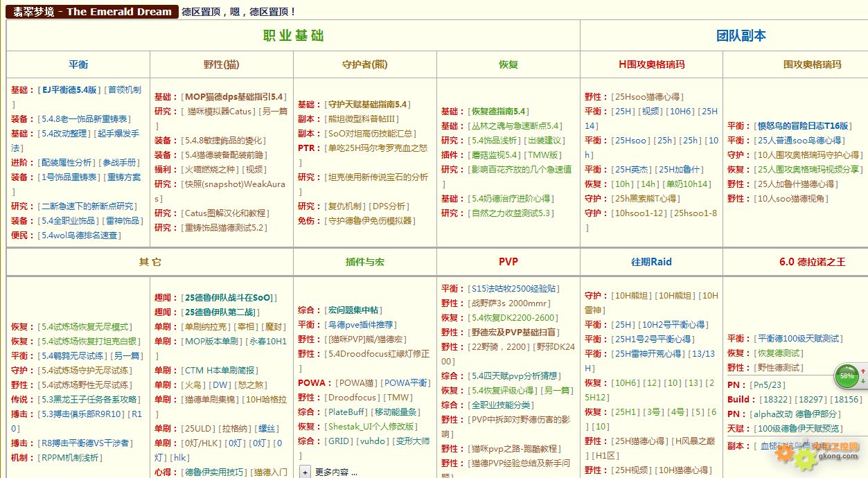Image resolution: width=868 pixels, height=478 pixels.
Task: Open the 参战手册 link
Action: pyautogui.click(x=121, y=163)
